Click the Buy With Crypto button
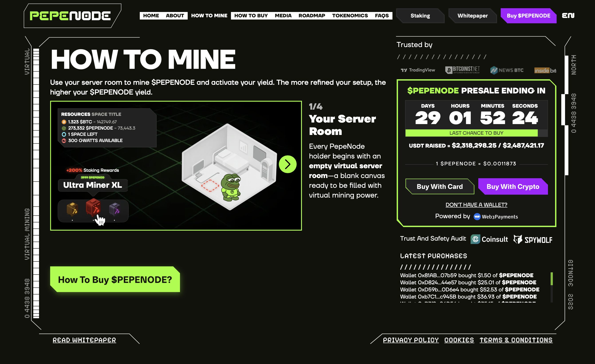 pyautogui.click(x=513, y=186)
